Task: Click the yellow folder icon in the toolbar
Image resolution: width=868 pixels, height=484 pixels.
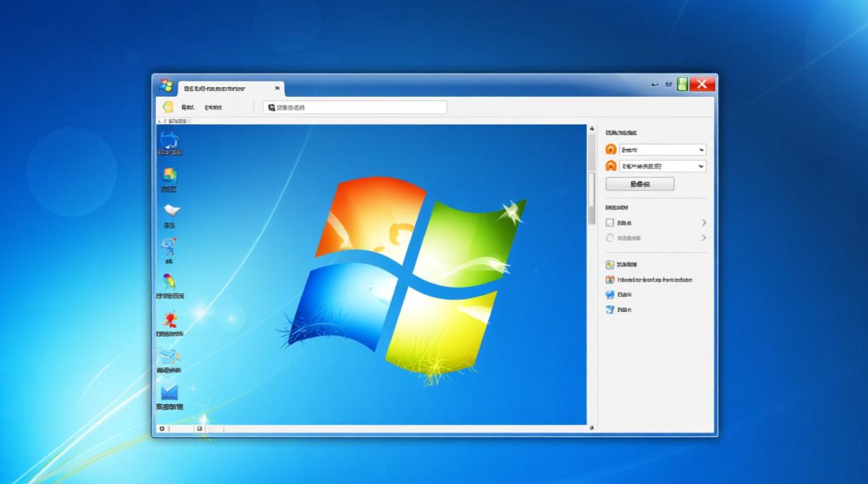Action: click(169, 106)
